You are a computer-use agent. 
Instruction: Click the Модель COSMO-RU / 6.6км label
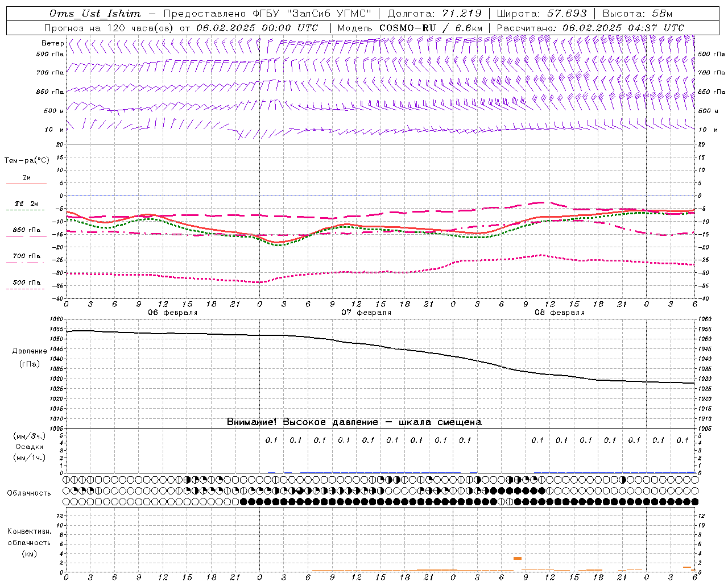click(409, 28)
